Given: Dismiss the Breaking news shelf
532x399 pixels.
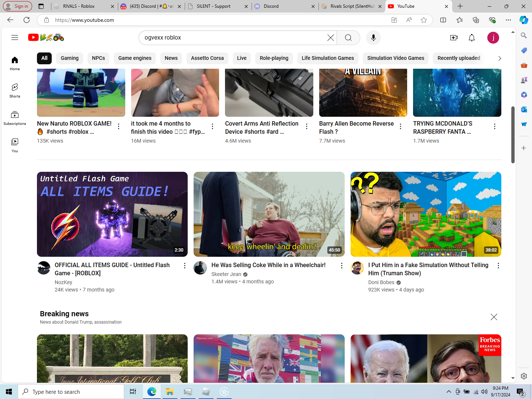Looking at the screenshot, I should (x=494, y=317).
